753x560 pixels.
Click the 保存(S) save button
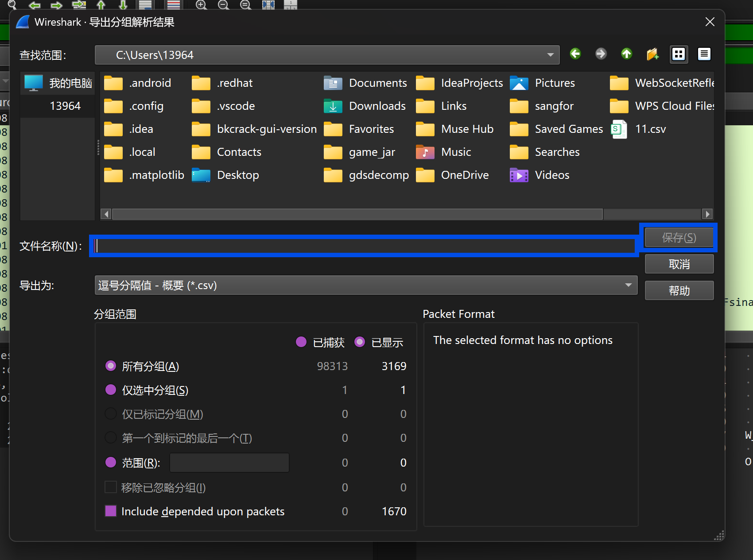point(679,238)
